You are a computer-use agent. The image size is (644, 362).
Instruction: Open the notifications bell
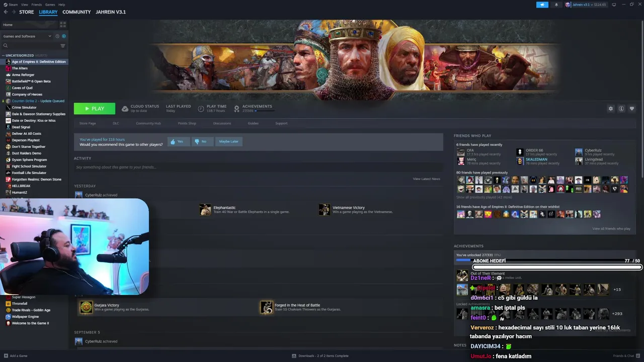tap(556, 5)
